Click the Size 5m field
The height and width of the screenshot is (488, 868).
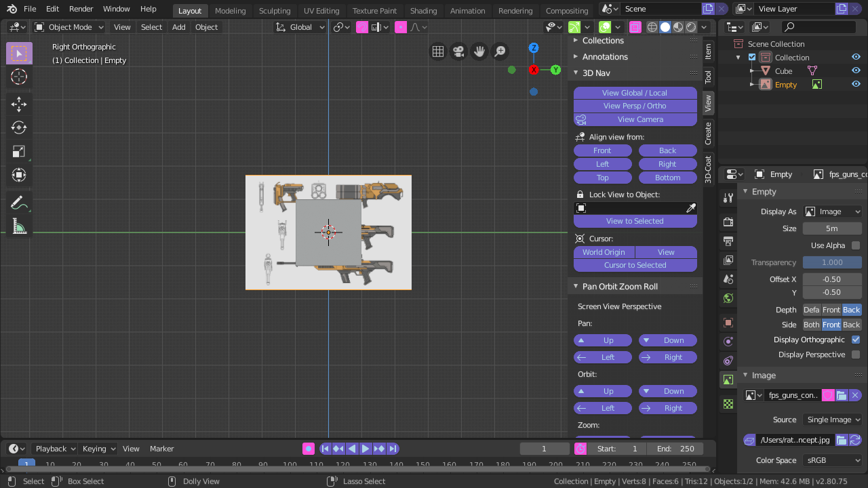click(832, 228)
